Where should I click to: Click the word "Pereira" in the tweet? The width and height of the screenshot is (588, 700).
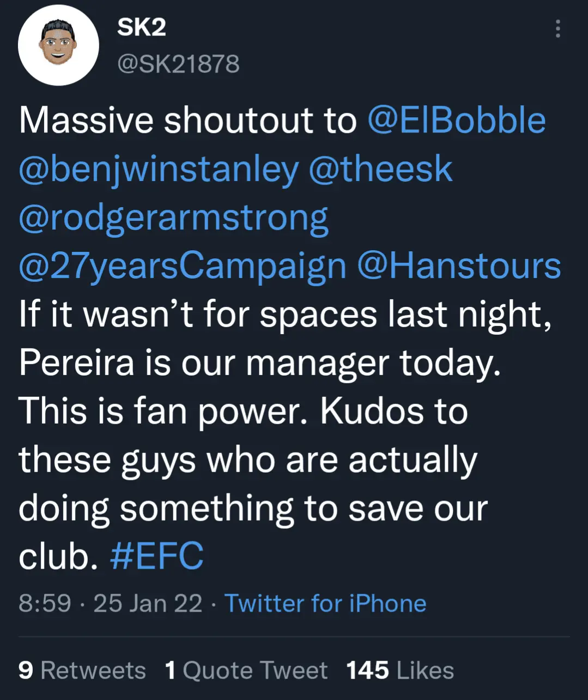coord(76,363)
